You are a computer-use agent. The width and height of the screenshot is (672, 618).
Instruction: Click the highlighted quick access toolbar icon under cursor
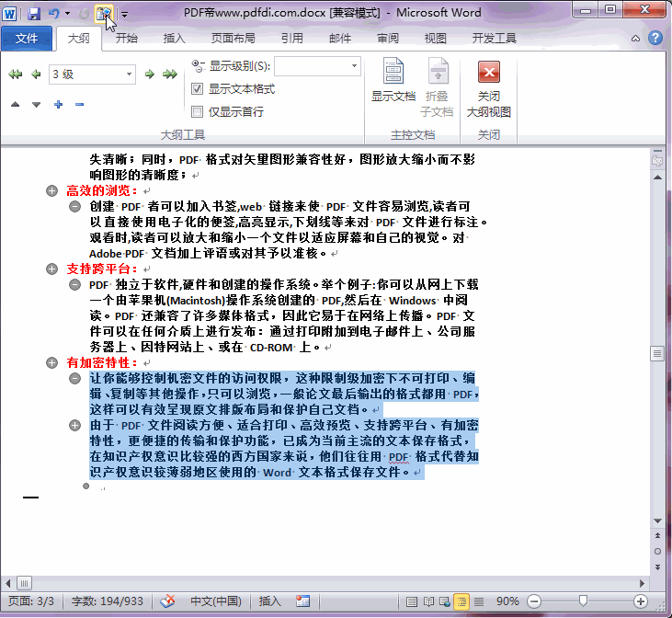tap(103, 14)
